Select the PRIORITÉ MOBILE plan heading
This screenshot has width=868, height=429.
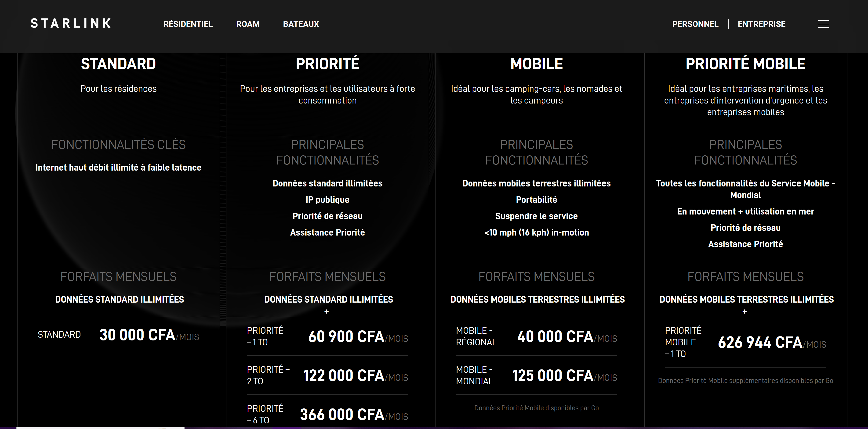(745, 64)
